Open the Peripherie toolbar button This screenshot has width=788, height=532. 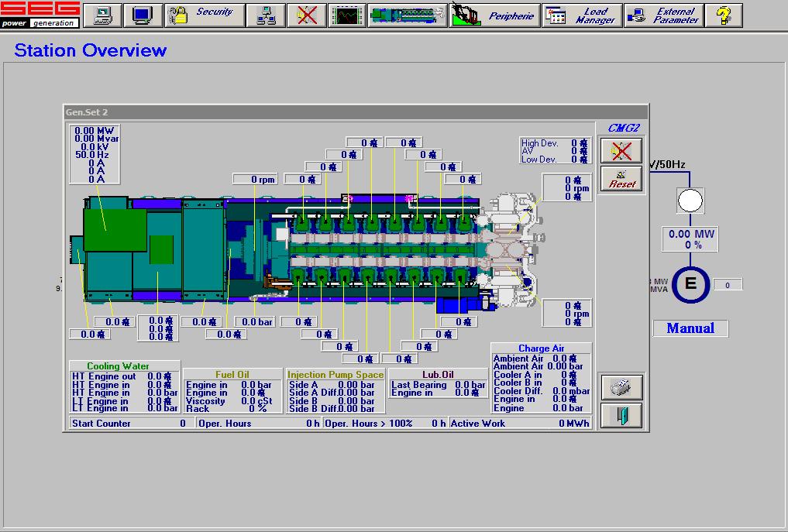click(494, 15)
